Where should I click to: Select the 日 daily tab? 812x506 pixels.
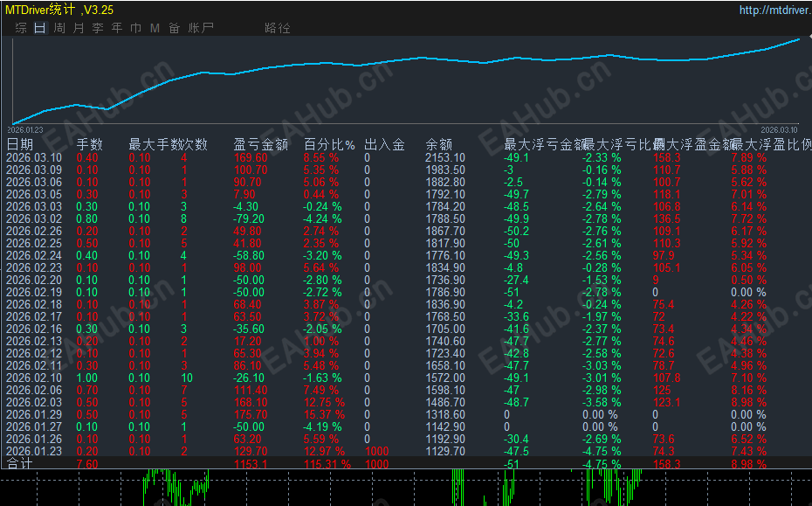40,28
